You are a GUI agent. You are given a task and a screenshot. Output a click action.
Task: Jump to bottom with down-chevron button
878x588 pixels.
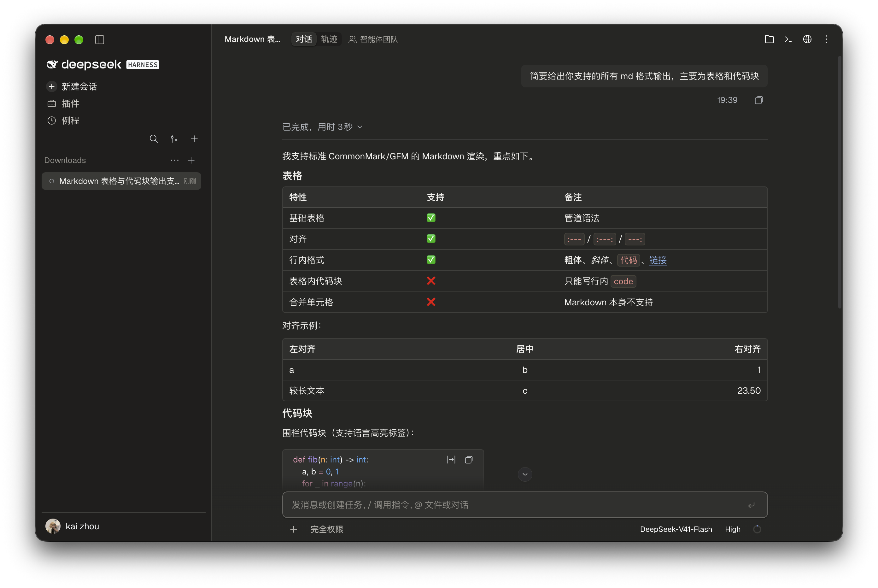[525, 474]
